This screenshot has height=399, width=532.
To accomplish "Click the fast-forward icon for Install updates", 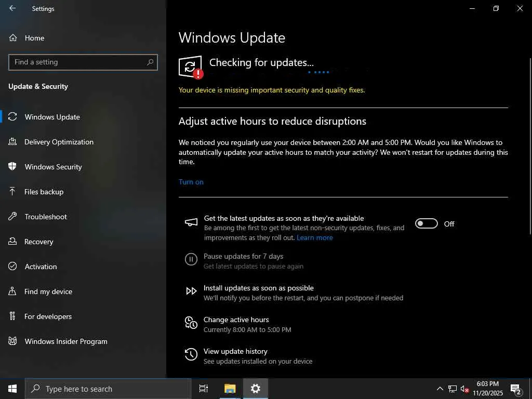I will [191, 291].
